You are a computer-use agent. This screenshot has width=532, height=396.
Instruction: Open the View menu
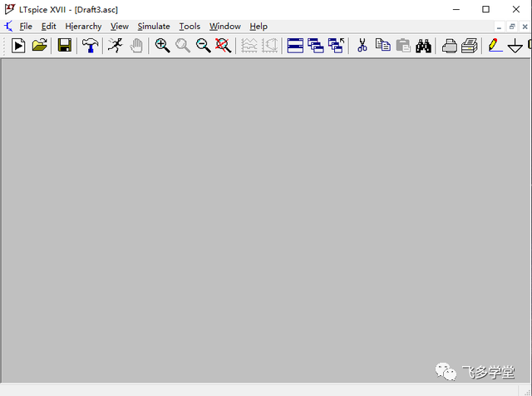tap(120, 26)
